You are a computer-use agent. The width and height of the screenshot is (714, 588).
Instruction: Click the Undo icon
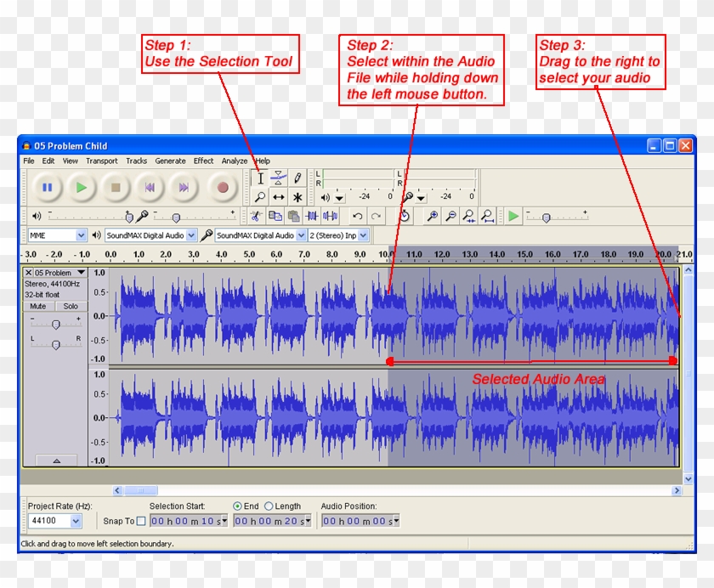click(359, 216)
